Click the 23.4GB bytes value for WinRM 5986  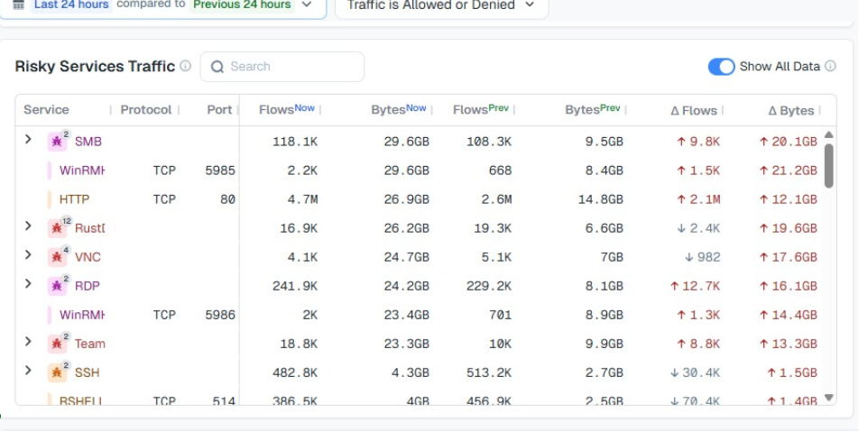tap(407, 315)
